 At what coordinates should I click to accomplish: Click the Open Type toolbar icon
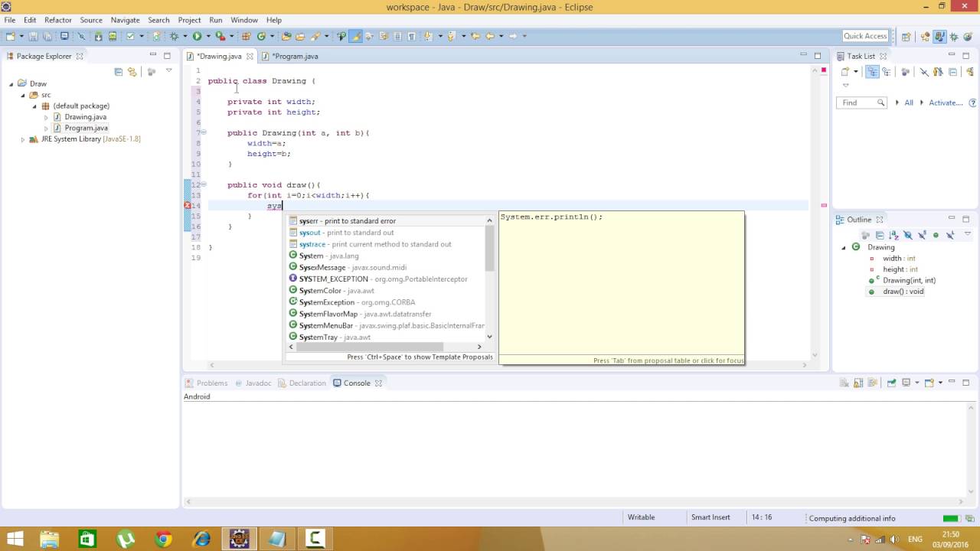286,36
